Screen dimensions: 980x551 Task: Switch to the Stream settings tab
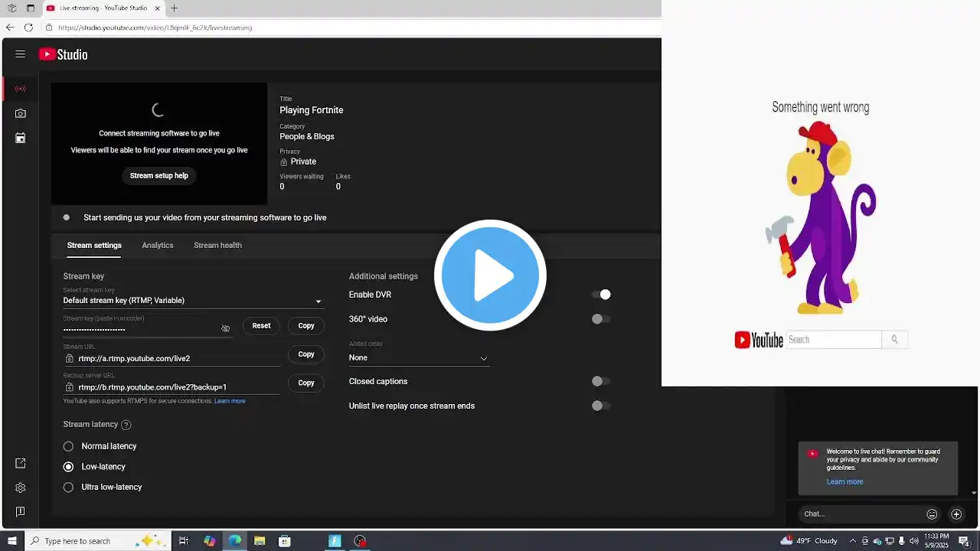coord(94,246)
